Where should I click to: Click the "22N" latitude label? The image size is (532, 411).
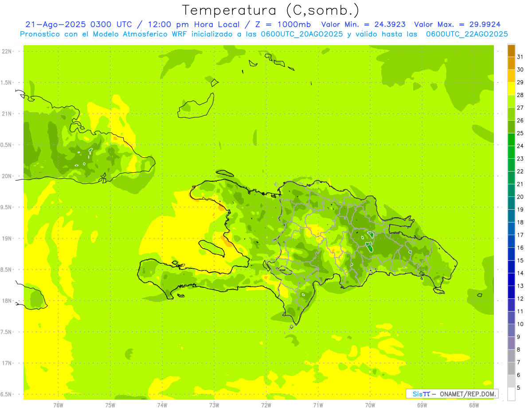[7, 51]
